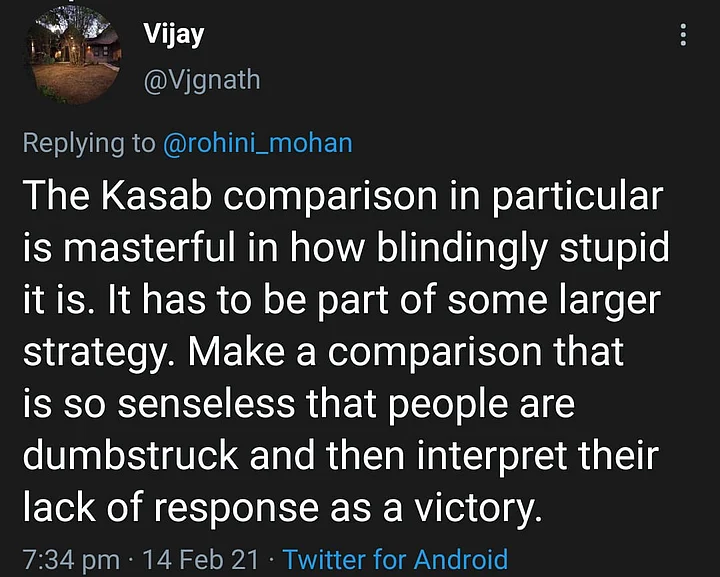720x577 pixels.
Task: Click the word 'senseless' in the tweet
Action: [x=206, y=405]
